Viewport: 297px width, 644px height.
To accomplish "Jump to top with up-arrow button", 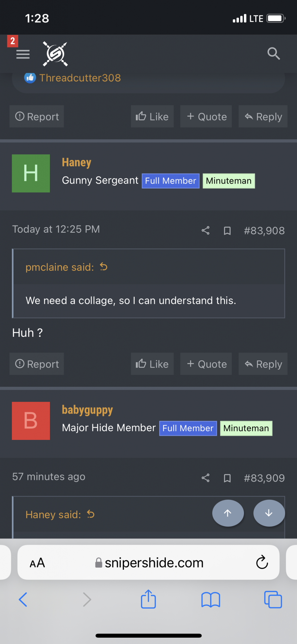I will coord(228,513).
